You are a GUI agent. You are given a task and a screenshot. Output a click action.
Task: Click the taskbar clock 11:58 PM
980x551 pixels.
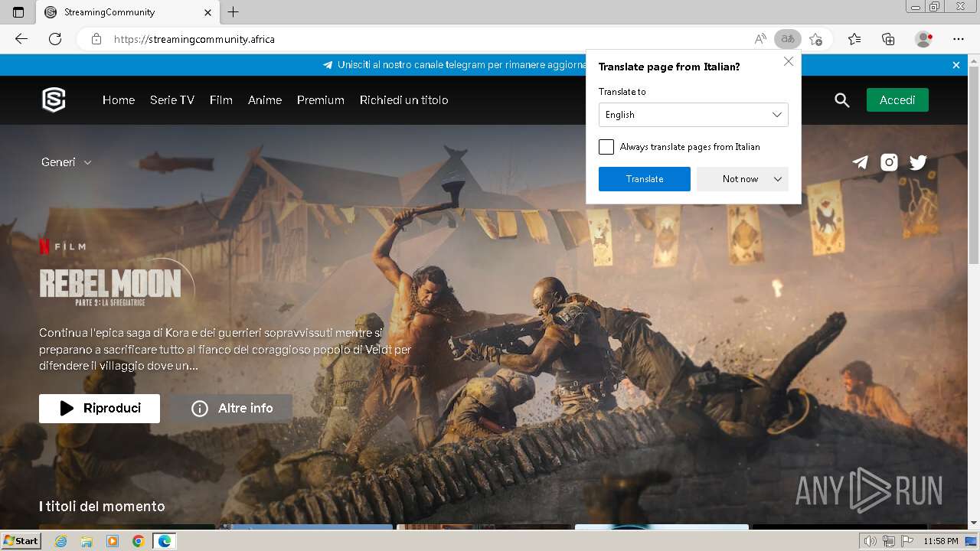click(x=941, y=541)
